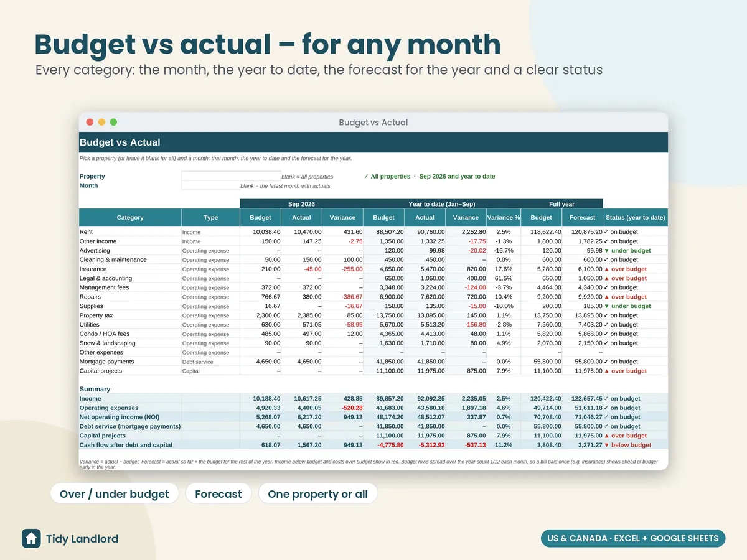Screen dimensions: 747x560
Task: Select the "Condo / HOA fees" category cell
Action: coord(130,334)
